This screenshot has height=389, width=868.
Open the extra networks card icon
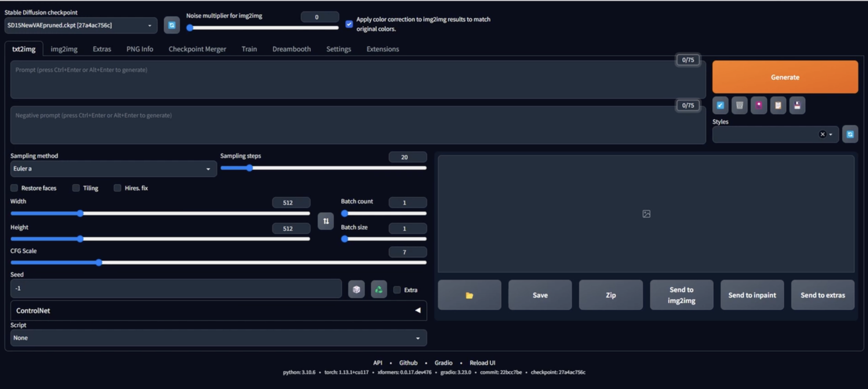(x=759, y=105)
